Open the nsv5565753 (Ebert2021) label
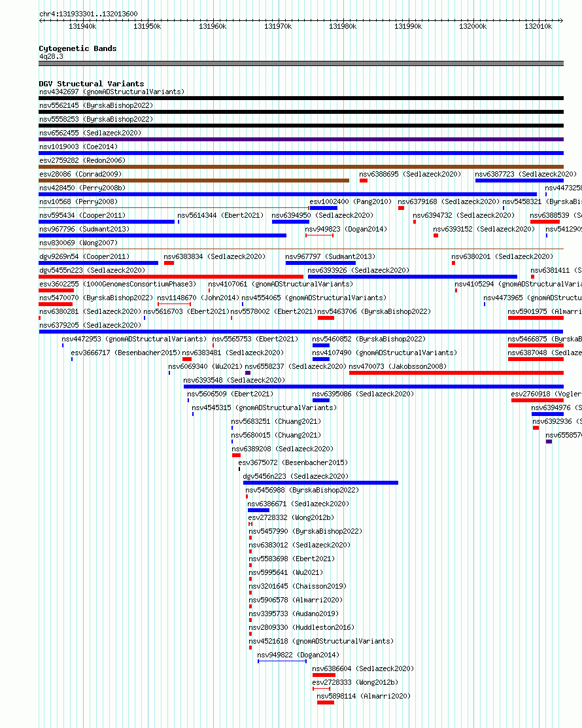This screenshot has width=582, height=728. 255,339
